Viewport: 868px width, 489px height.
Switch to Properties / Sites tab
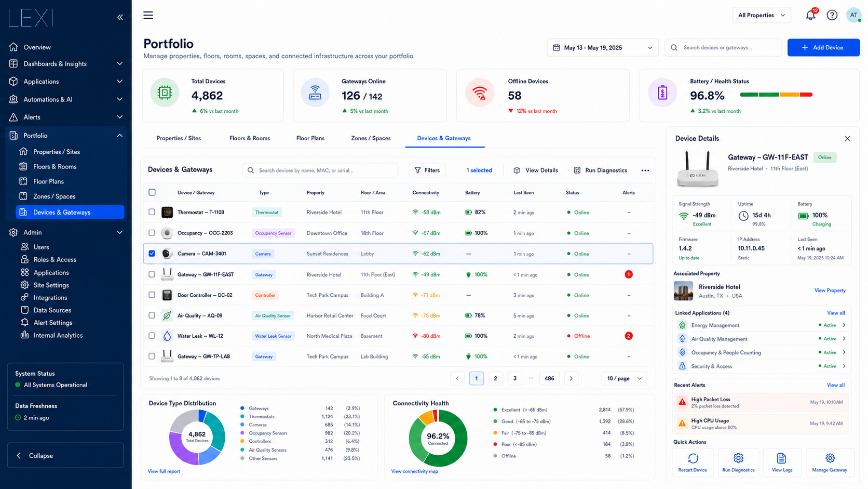click(x=179, y=138)
